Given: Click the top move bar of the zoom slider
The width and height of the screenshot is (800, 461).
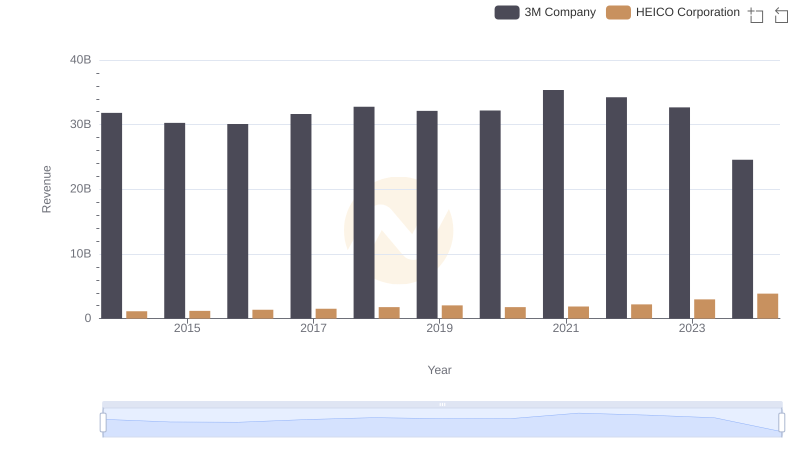Looking at the screenshot, I should tap(442, 404).
